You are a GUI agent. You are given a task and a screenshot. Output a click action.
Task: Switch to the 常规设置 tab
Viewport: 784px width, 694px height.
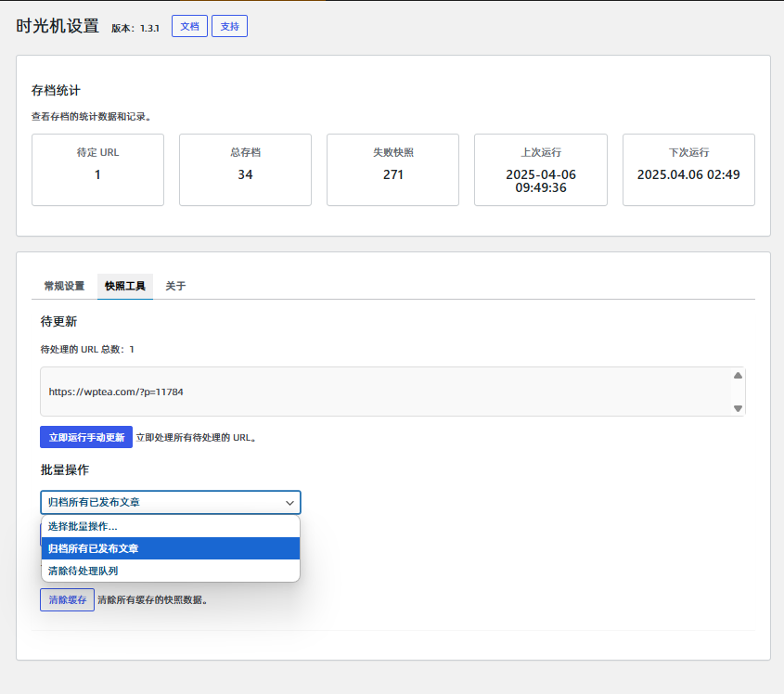pos(64,286)
